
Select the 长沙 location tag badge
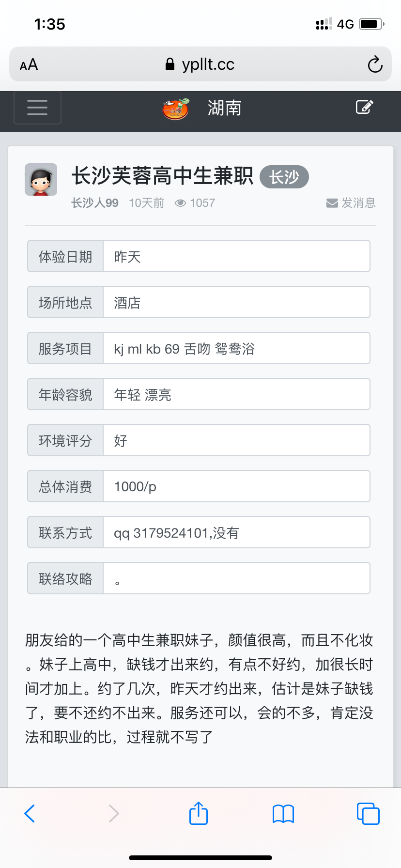point(284,177)
